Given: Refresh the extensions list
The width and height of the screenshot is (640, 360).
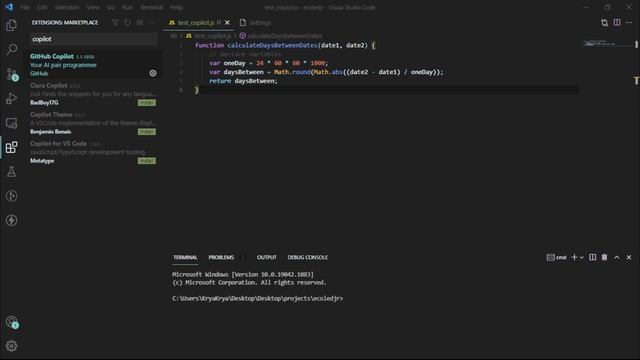Looking at the screenshot, I should tap(128, 22).
